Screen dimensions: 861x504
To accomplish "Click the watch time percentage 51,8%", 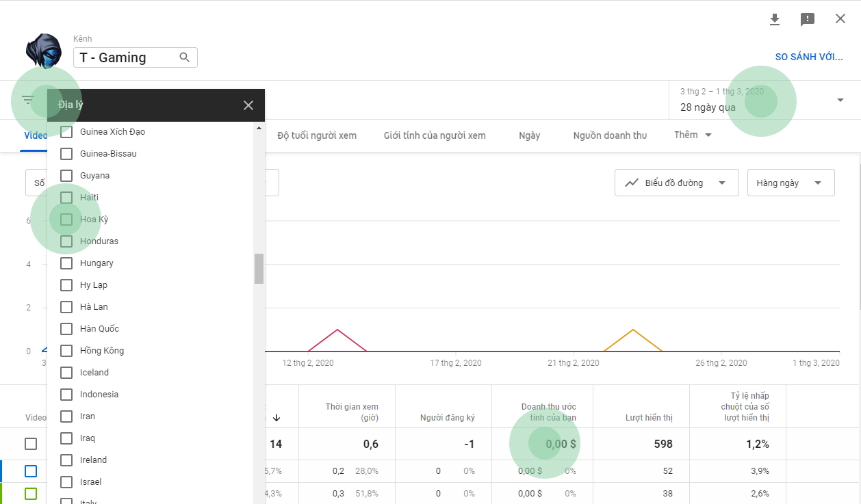I will pos(367,493).
